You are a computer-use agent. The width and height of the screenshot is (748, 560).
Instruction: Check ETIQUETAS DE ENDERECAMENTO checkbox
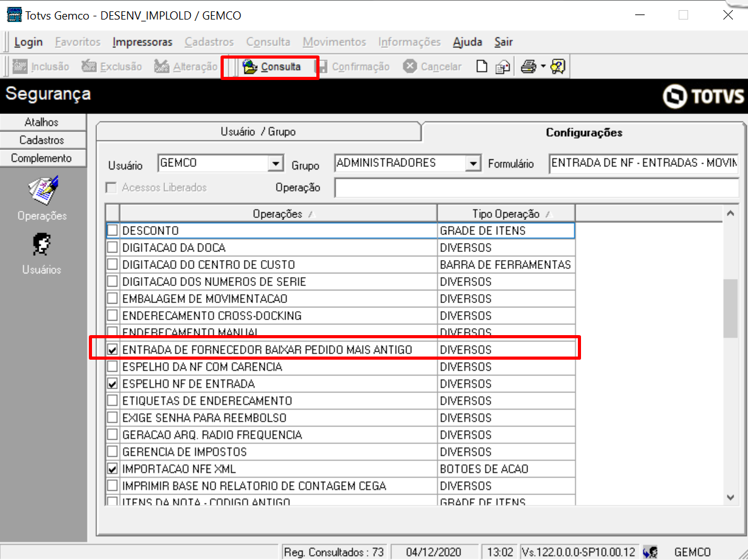tap(113, 401)
